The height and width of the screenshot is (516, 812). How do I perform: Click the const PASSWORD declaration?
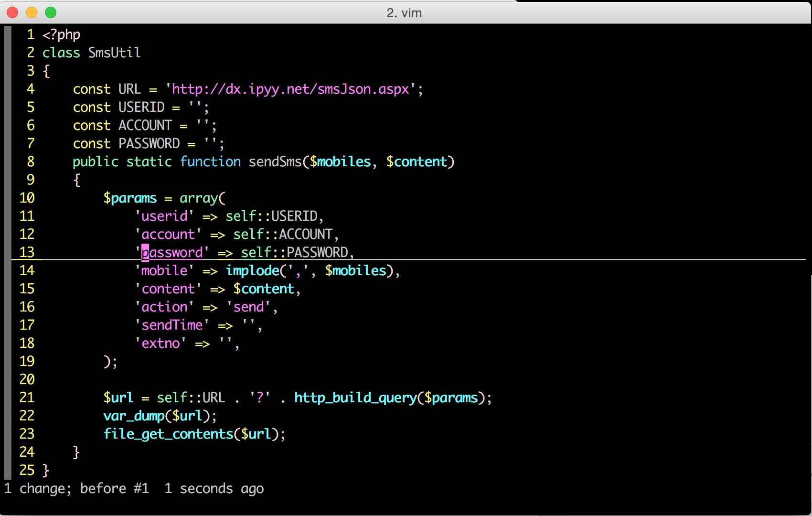point(149,144)
